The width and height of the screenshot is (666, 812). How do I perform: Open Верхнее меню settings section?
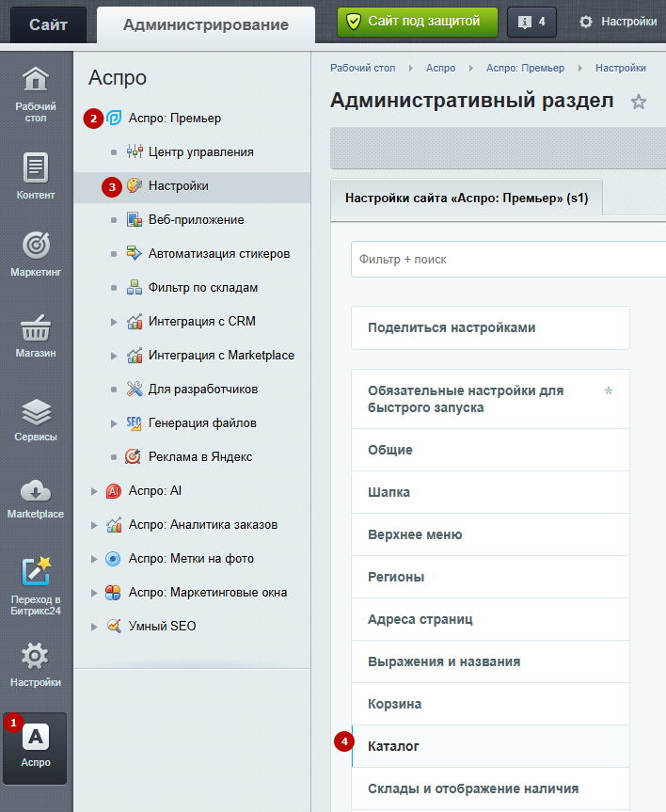pyautogui.click(x=490, y=534)
